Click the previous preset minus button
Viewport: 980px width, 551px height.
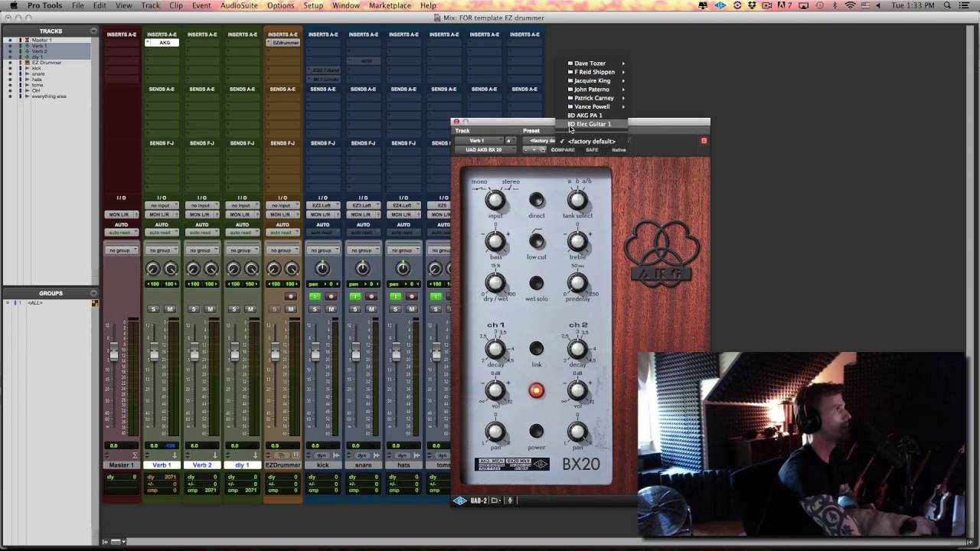coord(526,150)
